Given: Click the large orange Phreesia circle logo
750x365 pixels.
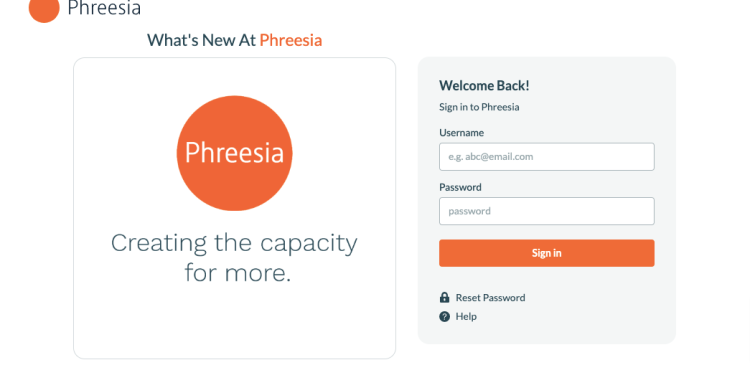Looking at the screenshot, I should pyautogui.click(x=234, y=153).
